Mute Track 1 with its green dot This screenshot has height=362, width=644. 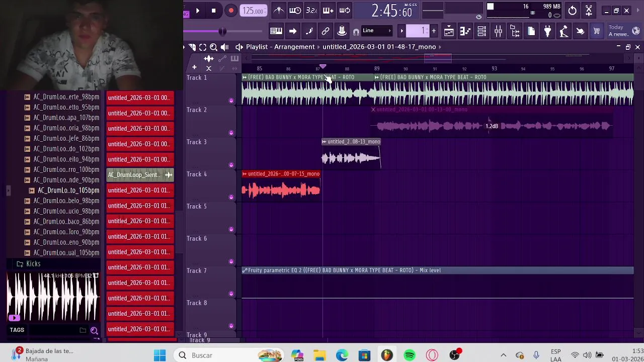coord(231,101)
